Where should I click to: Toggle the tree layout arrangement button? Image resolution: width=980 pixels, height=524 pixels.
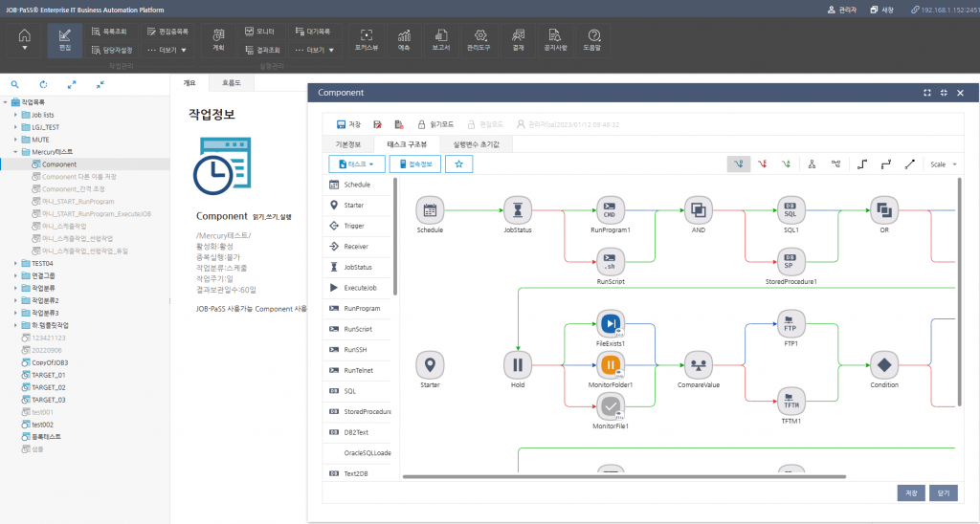812,164
